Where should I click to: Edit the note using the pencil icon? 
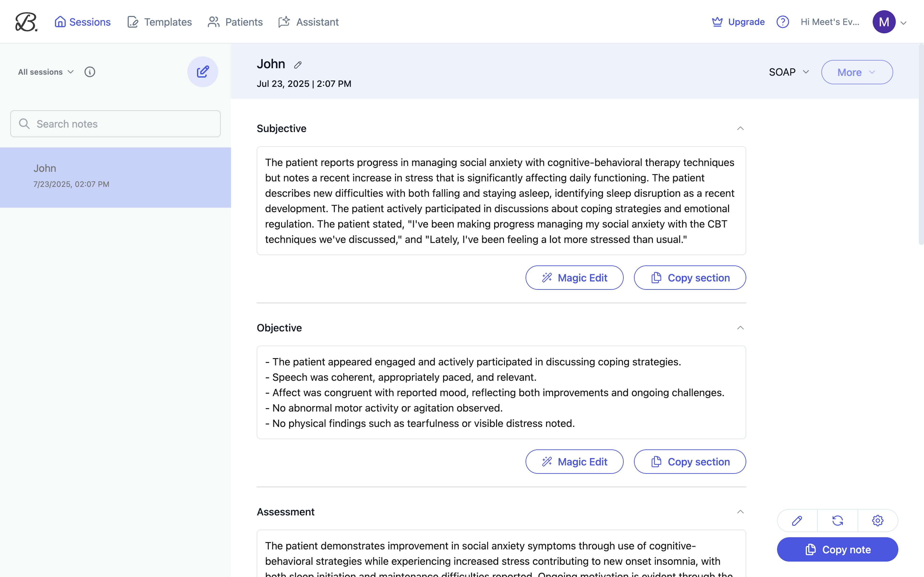[x=797, y=520]
